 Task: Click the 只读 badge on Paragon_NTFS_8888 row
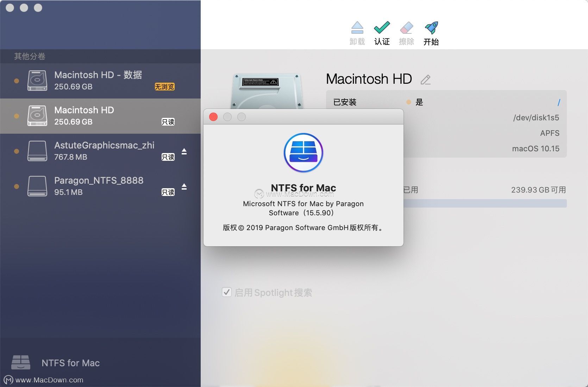[x=168, y=192]
